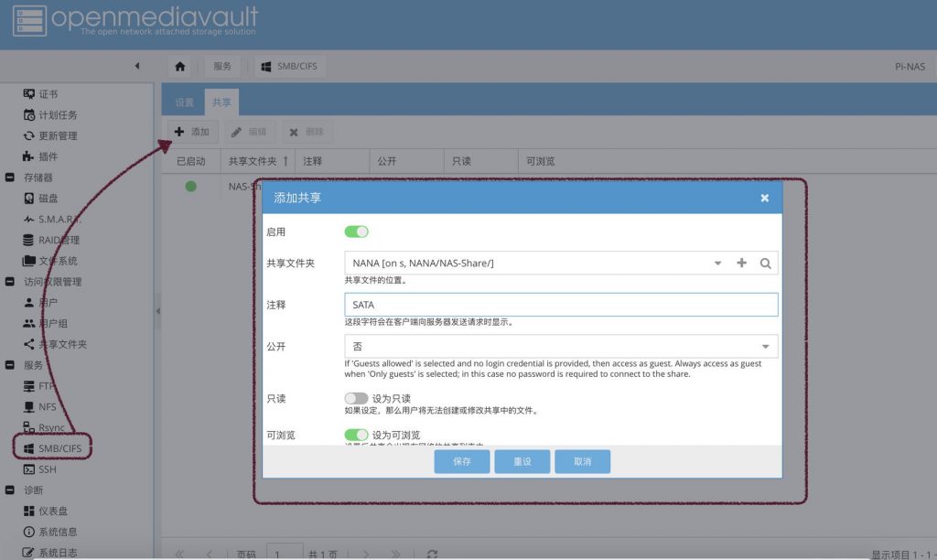Open the Rsync service page
This screenshot has height=560, width=937.
[x=44, y=427]
